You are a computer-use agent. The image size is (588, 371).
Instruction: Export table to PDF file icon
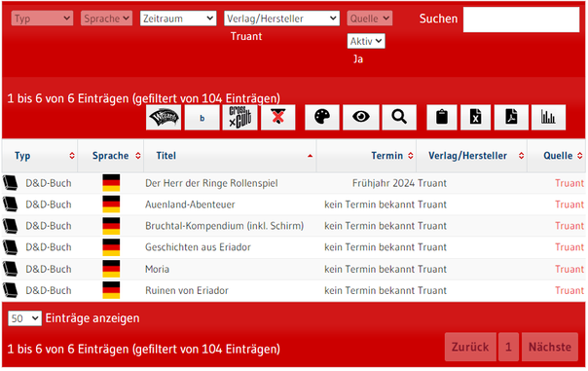pyautogui.click(x=511, y=118)
